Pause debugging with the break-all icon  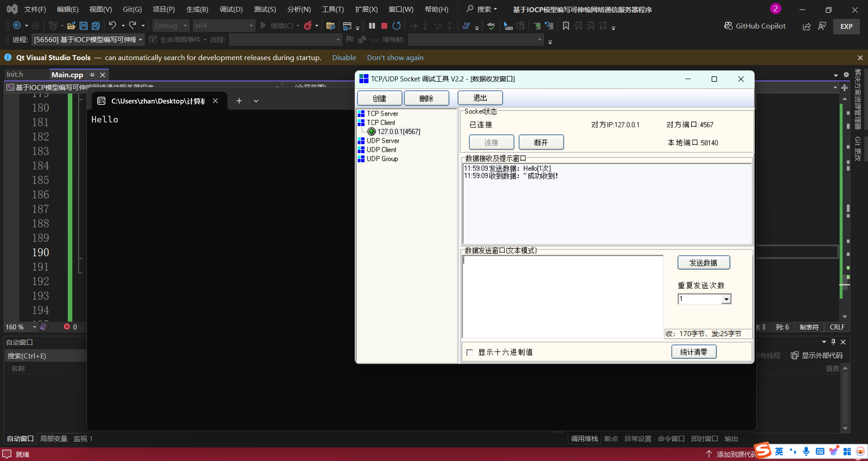372,26
